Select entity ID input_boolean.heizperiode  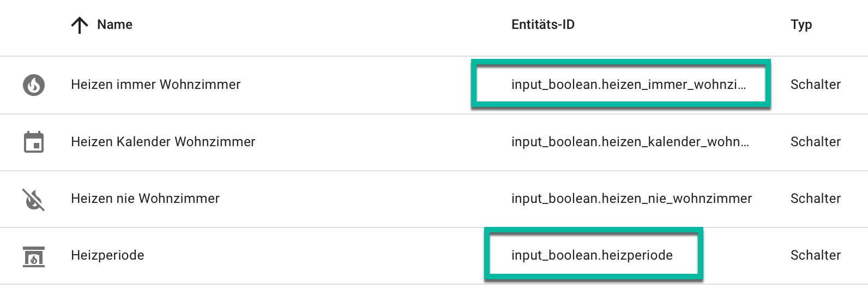[x=592, y=255]
